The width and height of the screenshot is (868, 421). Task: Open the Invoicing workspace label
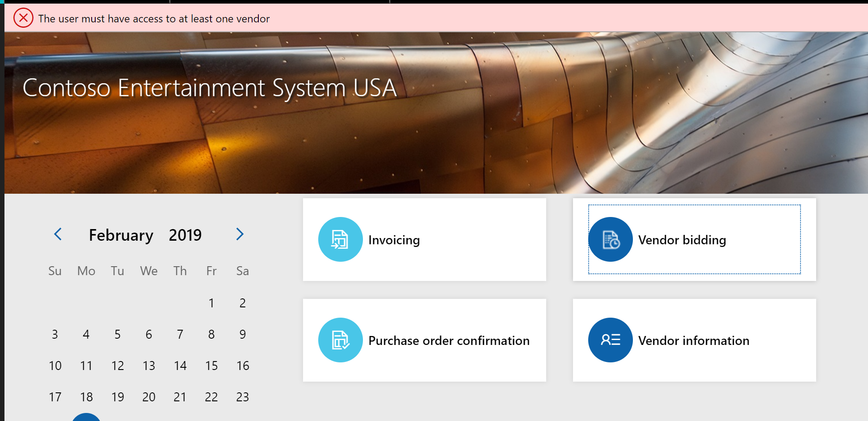click(394, 240)
